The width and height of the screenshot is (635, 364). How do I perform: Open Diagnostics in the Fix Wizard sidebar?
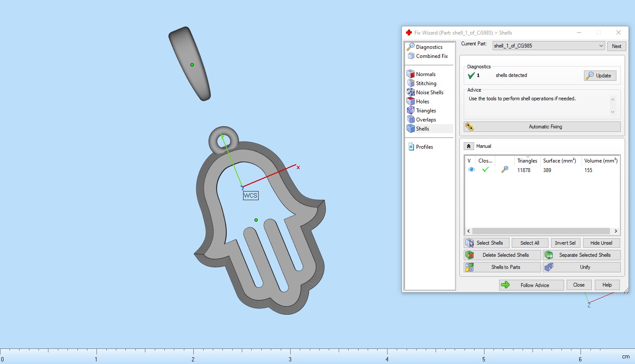tap(429, 47)
